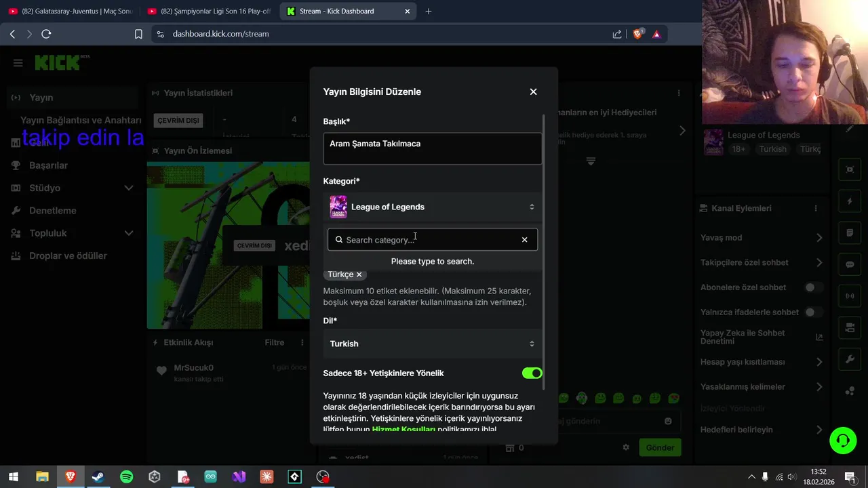The width and height of the screenshot is (868, 488).
Task: Click the Yayın Ön İzlemesi preview thumbnail
Action: pyautogui.click(x=229, y=245)
